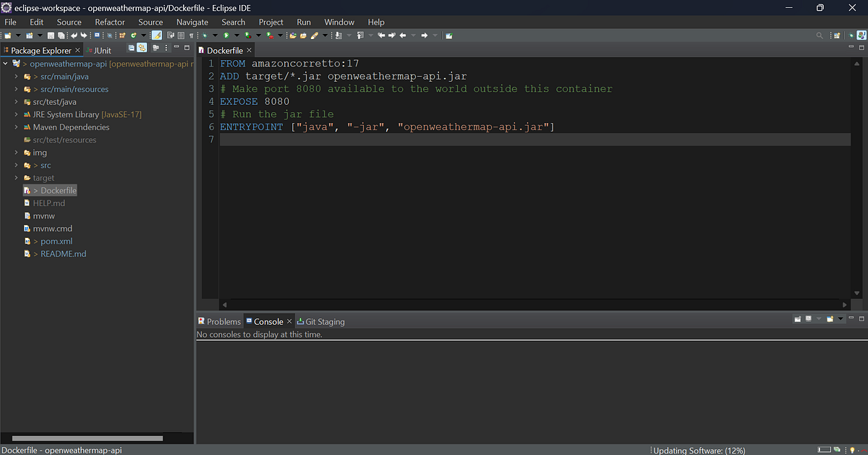The width and height of the screenshot is (868, 455).
Task: Launch Debug from the toolbar bug icon
Action: click(205, 35)
